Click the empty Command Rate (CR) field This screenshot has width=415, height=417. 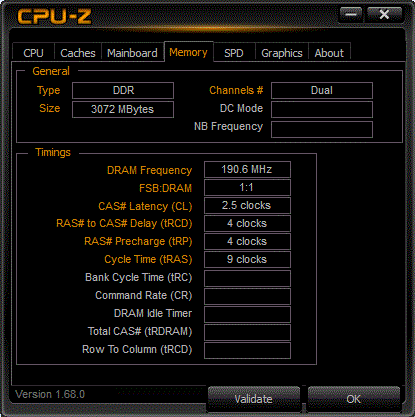click(247, 296)
